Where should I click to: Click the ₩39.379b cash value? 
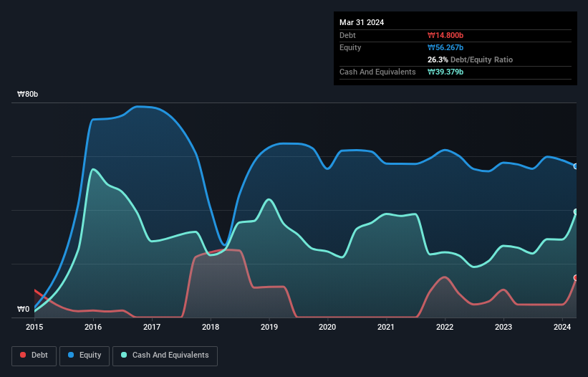point(445,72)
